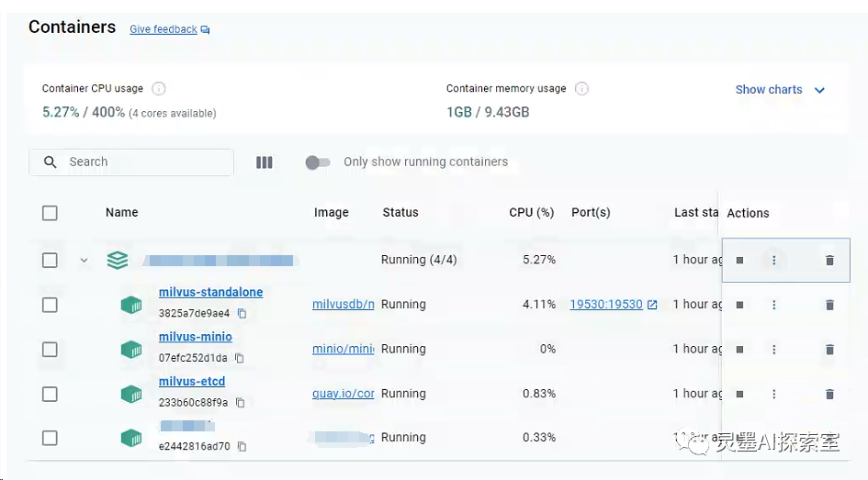Copy container ID e2442816ad70

tap(242, 446)
